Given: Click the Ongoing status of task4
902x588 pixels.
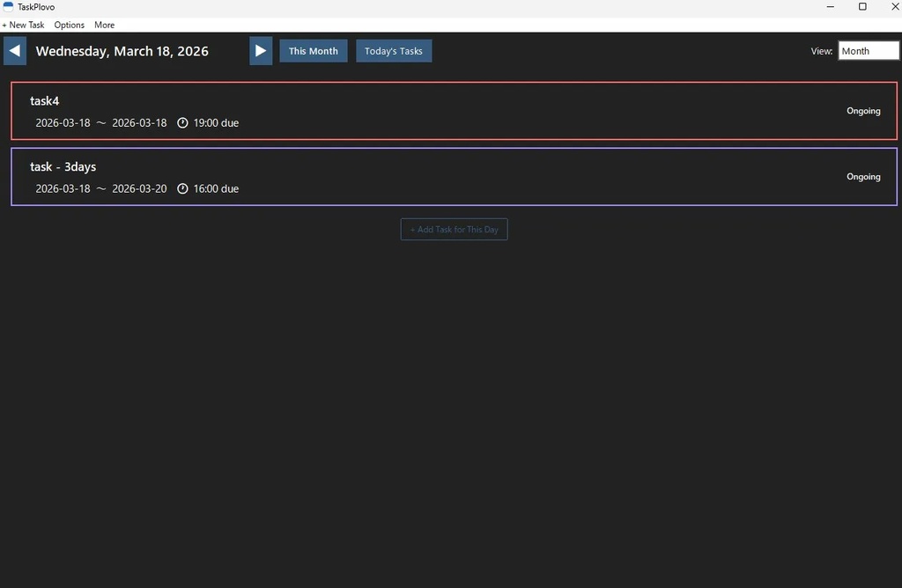Looking at the screenshot, I should (x=863, y=110).
